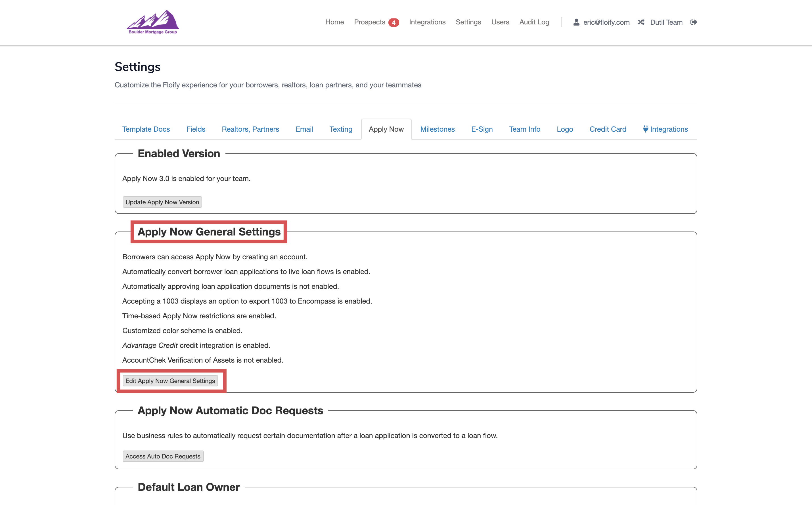Go to Audit Log in the top navigation
Screen dimensions: 812x505
coord(534,22)
